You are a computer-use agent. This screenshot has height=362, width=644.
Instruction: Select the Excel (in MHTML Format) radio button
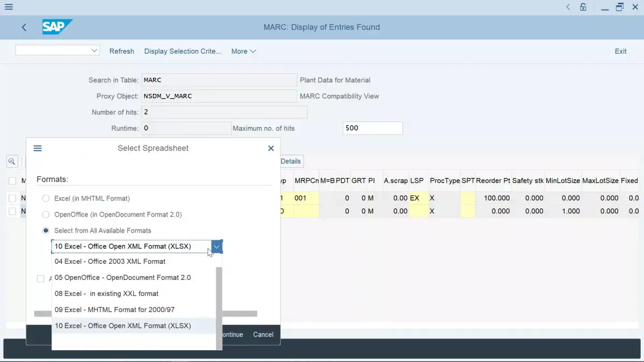[46, 198]
